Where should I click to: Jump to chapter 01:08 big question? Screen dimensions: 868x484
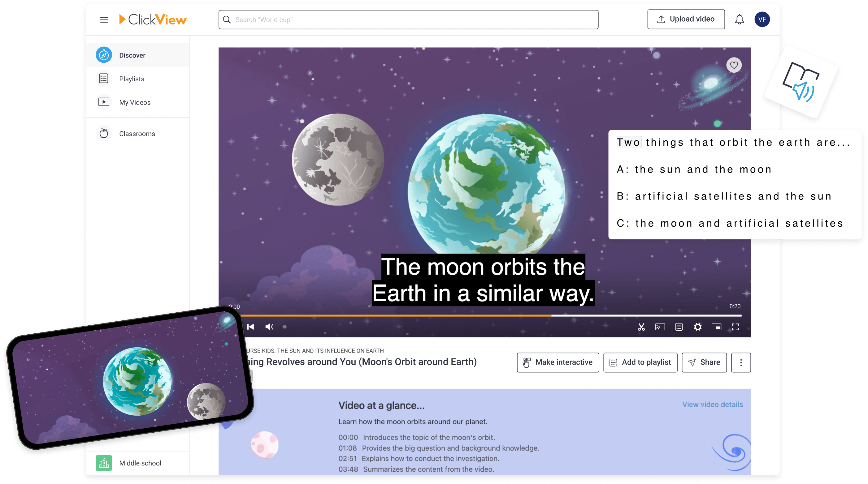pyautogui.click(x=439, y=448)
